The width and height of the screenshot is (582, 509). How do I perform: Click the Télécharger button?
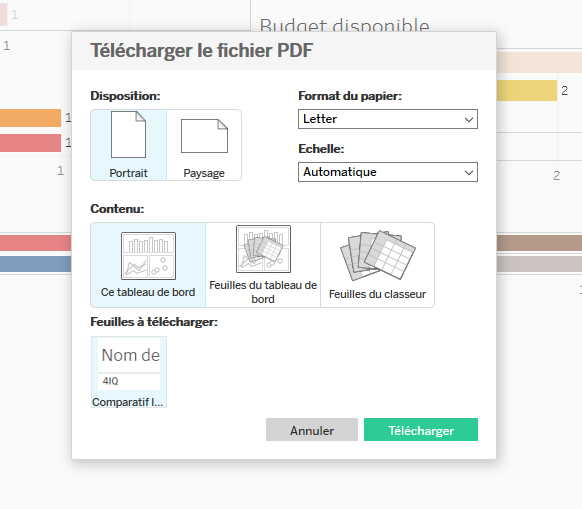(x=421, y=430)
